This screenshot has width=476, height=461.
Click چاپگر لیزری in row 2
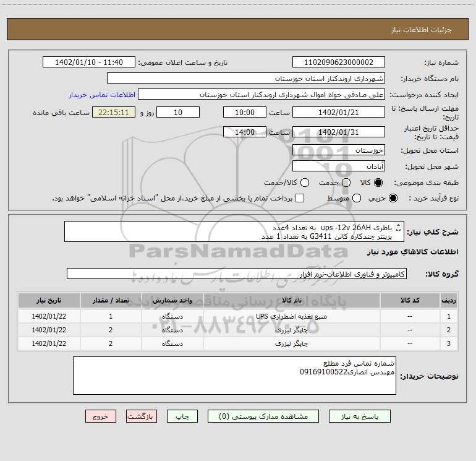click(291, 330)
